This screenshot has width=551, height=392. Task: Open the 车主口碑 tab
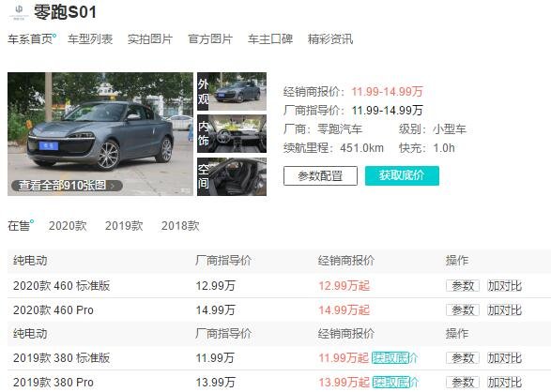pos(270,39)
